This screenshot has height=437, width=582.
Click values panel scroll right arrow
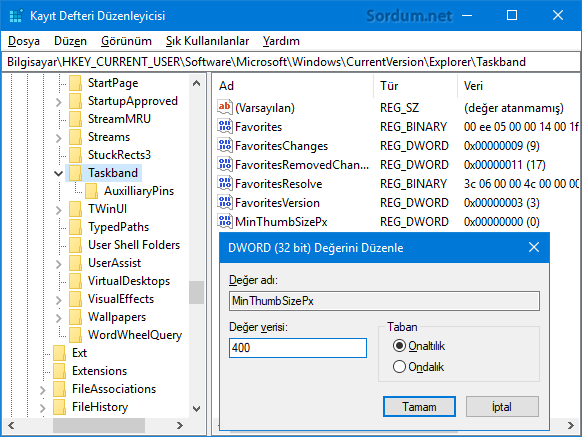[571, 425]
